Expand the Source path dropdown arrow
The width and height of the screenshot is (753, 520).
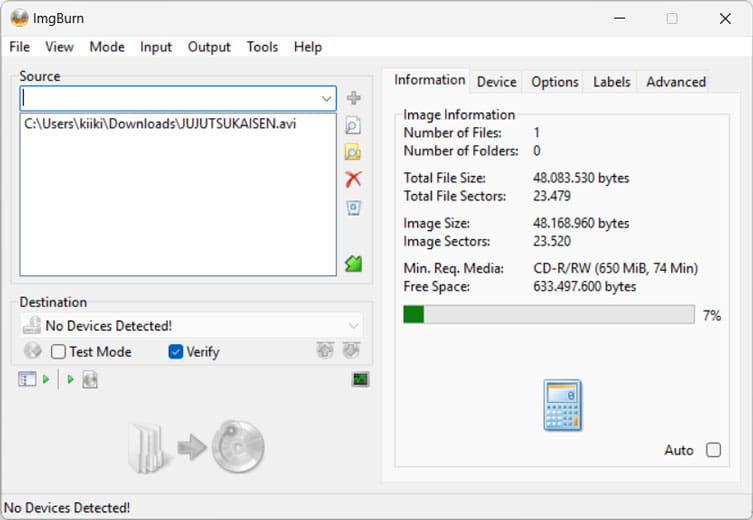(327, 99)
